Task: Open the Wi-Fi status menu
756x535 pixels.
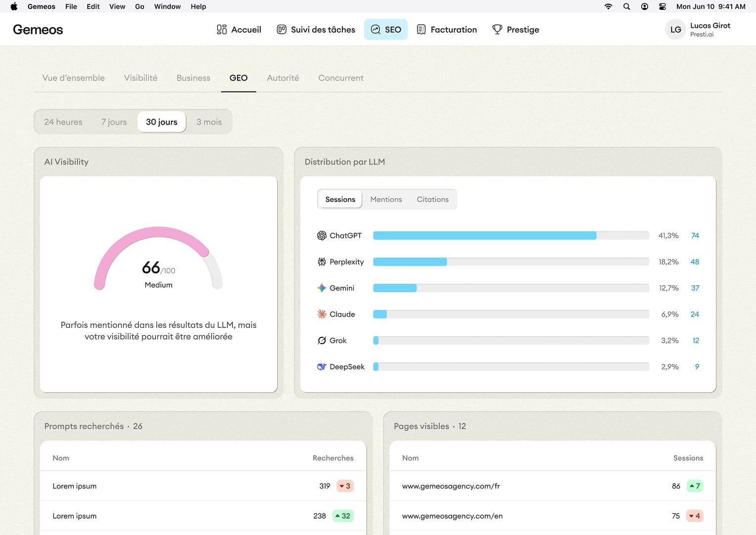Action: [609, 6]
